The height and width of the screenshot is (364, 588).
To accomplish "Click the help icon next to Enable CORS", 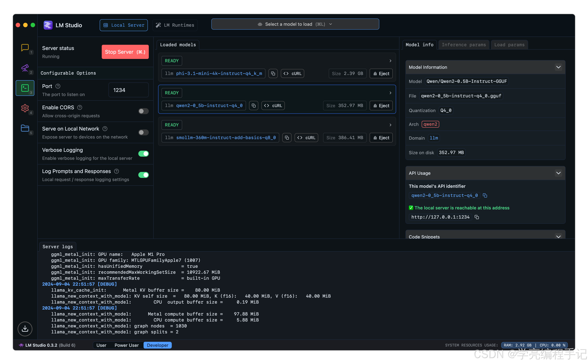I will click(80, 108).
